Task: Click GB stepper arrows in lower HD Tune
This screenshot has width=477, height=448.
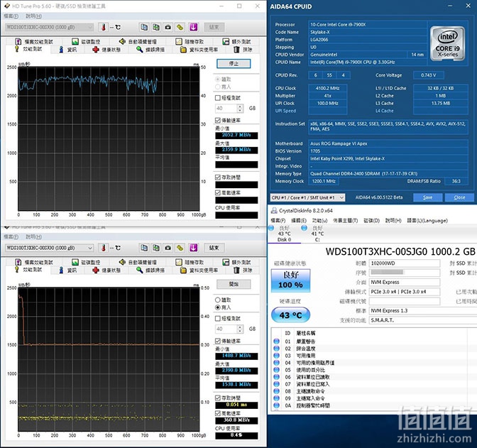Action: 240,329
